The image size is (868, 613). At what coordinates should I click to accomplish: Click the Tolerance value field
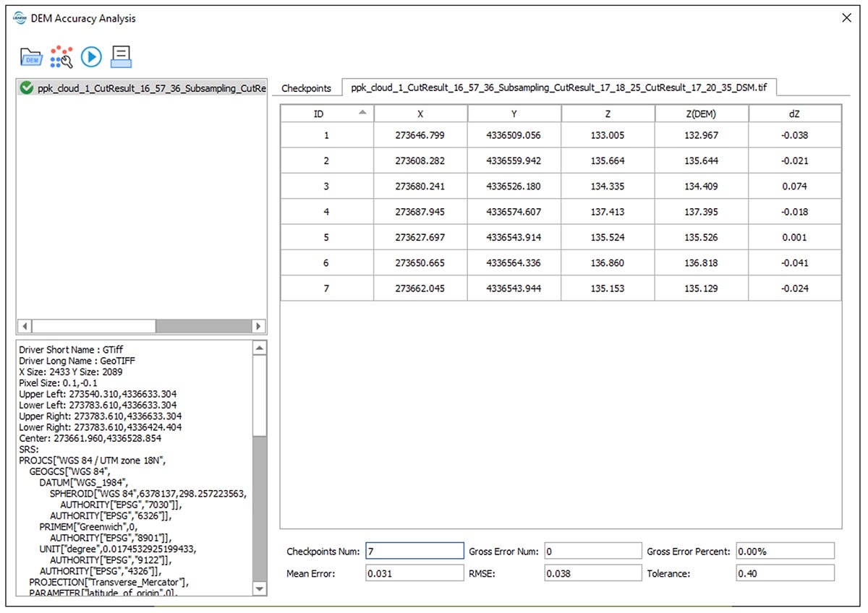pos(784,573)
